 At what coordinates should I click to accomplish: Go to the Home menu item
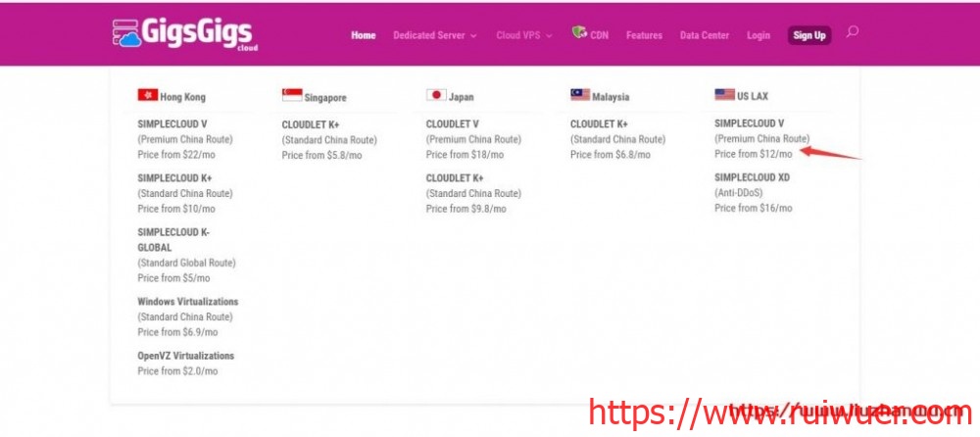pyautogui.click(x=364, y=35)
